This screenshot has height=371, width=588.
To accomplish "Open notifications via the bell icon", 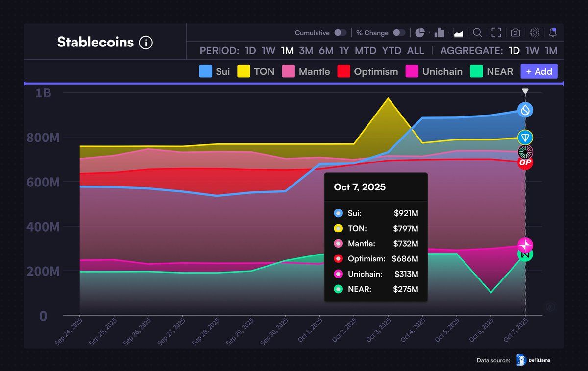I will [553, 32].
